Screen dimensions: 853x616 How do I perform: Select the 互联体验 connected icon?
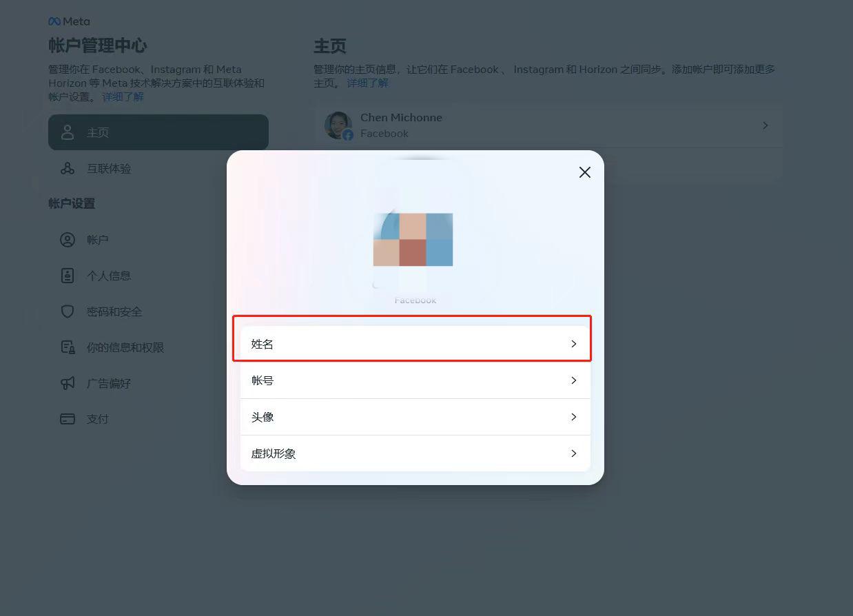(68, 168)
